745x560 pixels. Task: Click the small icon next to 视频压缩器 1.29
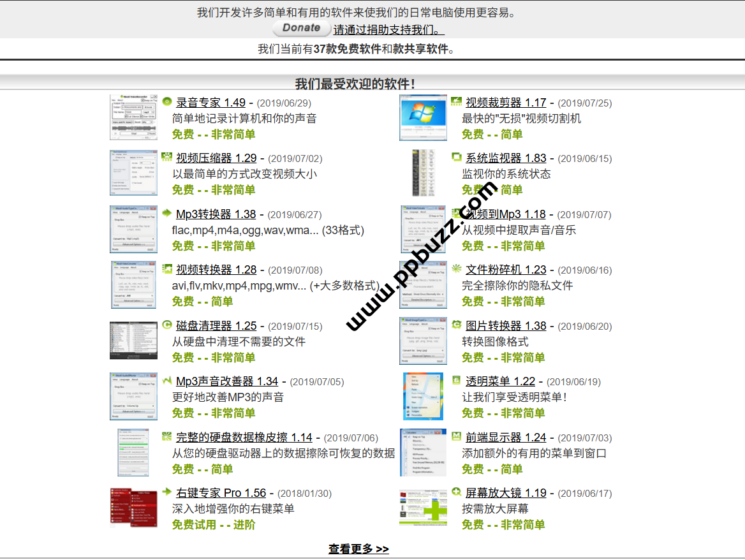tap(167, 158)
